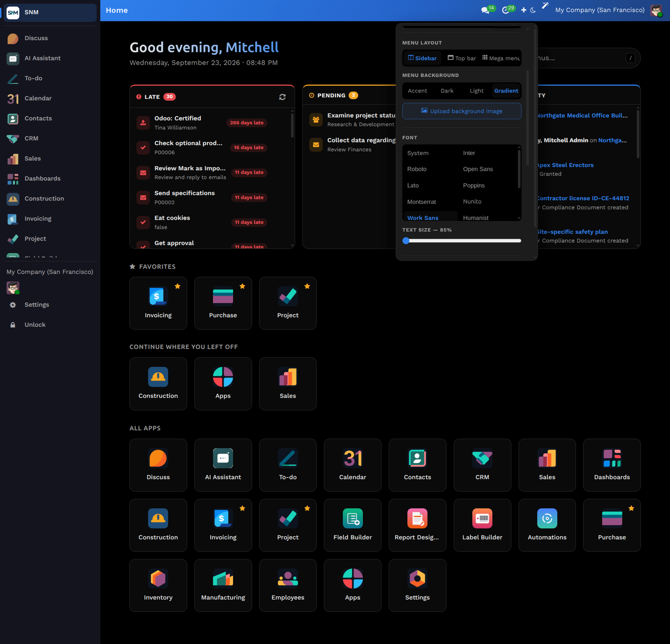This screenshot has width=670, height=644.
Task: Remove the favorite star on the Favorites Invoicing tile
Action: pyautogui.click(x=177, y=286)
